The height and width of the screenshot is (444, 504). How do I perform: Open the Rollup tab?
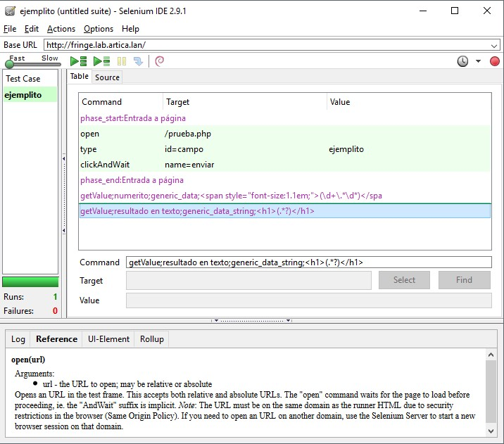click(x=152, y=339)
